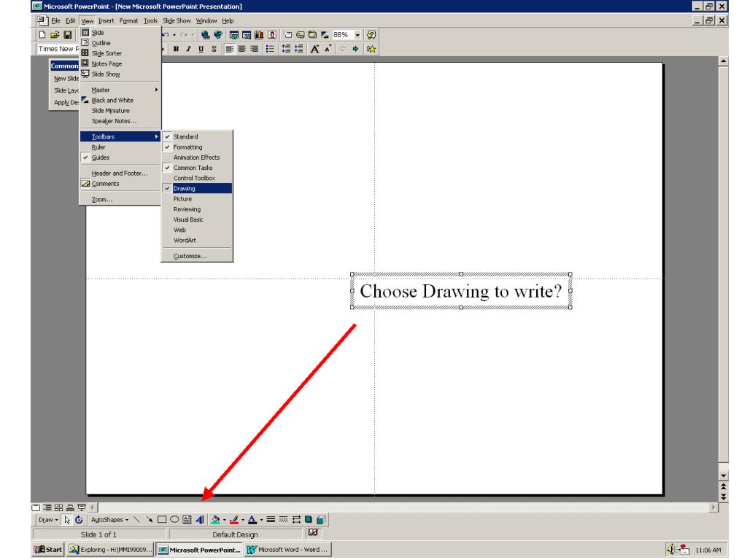
Task: Open the Draw menu dropdown
Action: (x=48, y=520)
